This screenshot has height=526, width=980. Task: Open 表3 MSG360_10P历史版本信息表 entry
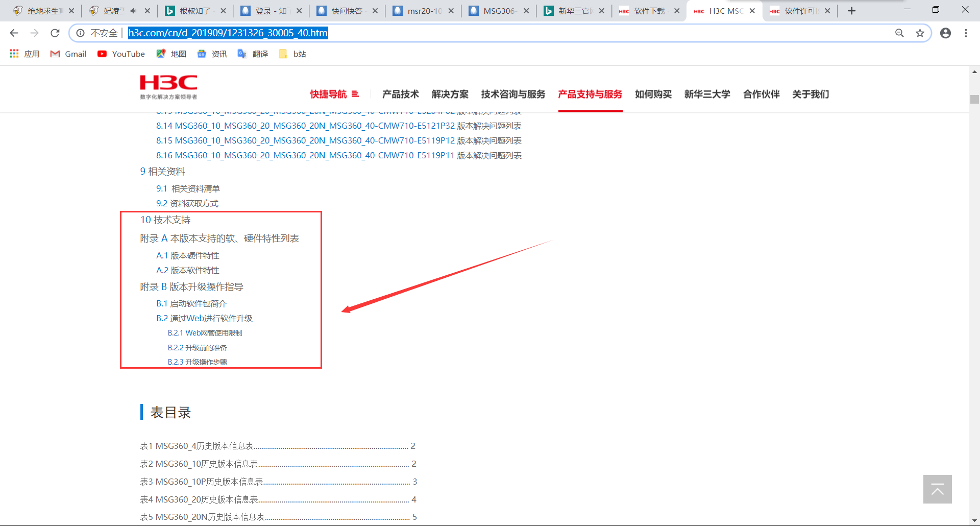(x=279, y=482)
